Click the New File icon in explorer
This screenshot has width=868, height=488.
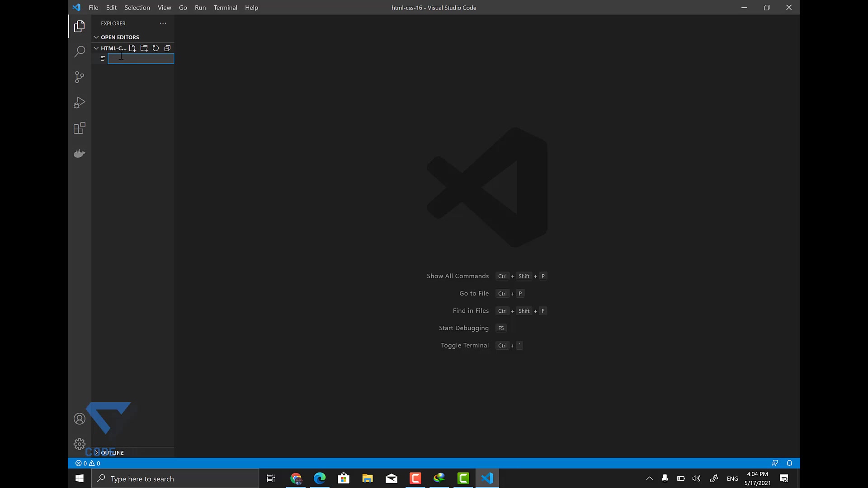[132, 48]
